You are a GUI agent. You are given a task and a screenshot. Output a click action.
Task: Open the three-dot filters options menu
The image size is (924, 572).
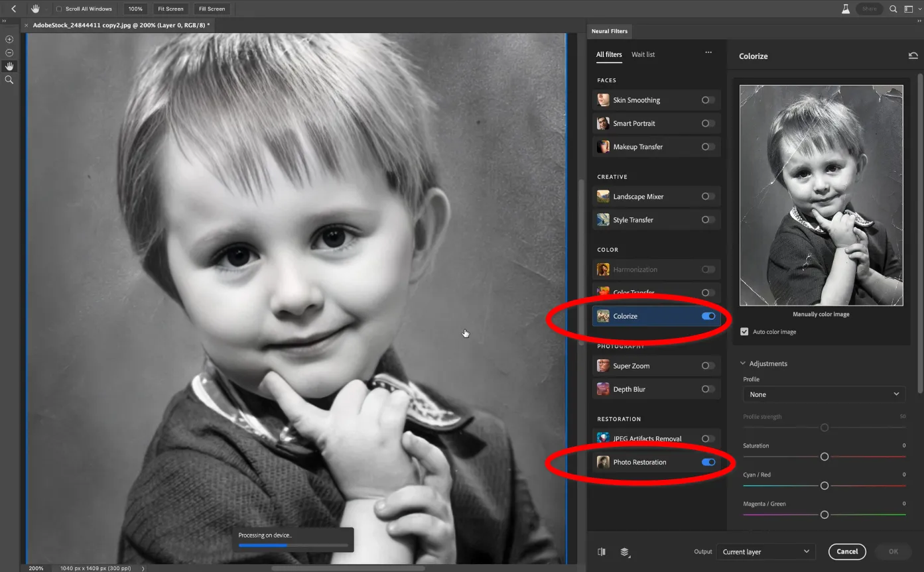(708, 52)
